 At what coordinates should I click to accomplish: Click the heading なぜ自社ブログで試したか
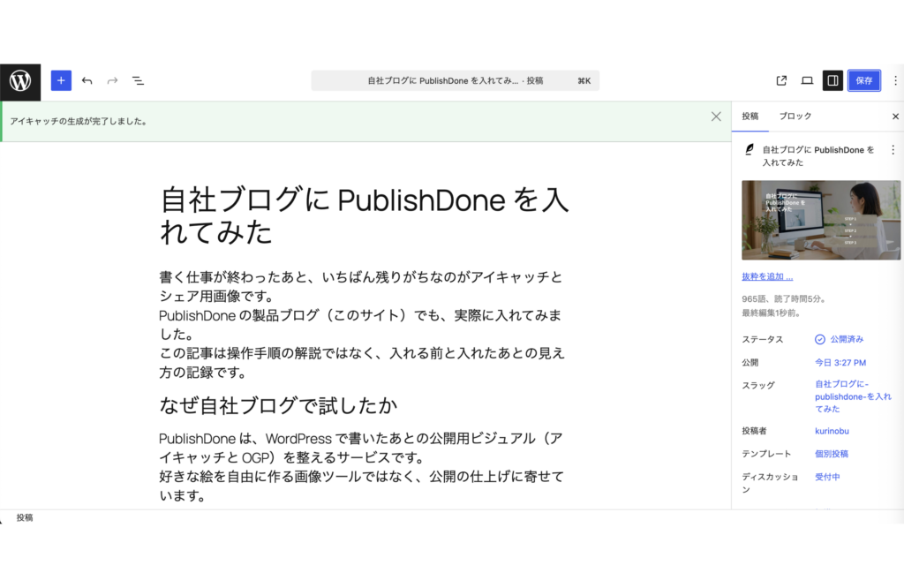[278, 406]
